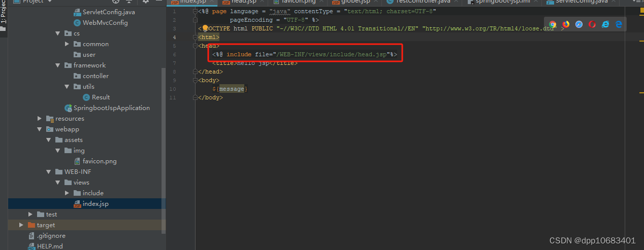Image resolution: width=644 pixels, height=250 pixels.
Task: Collapse the views folder arrow
Action: 58,182
